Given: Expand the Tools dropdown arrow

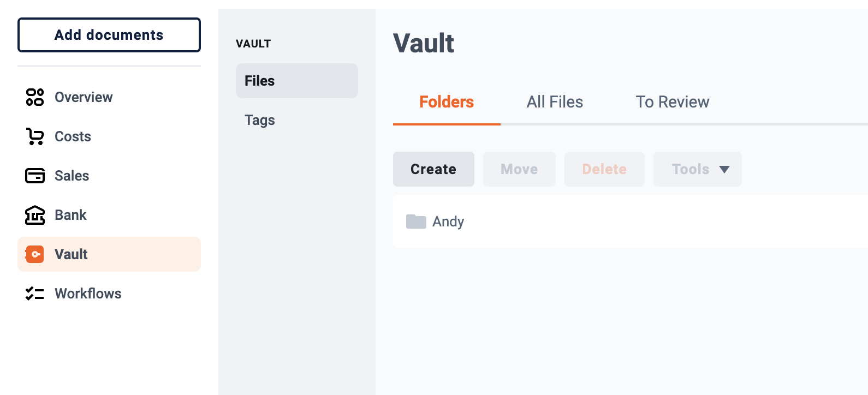Looking at the screenshot, I should click(x=724, y=170).
